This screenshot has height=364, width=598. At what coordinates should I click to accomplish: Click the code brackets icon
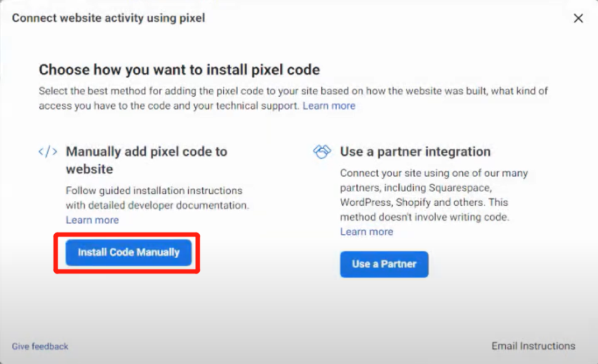coord(48,152)
